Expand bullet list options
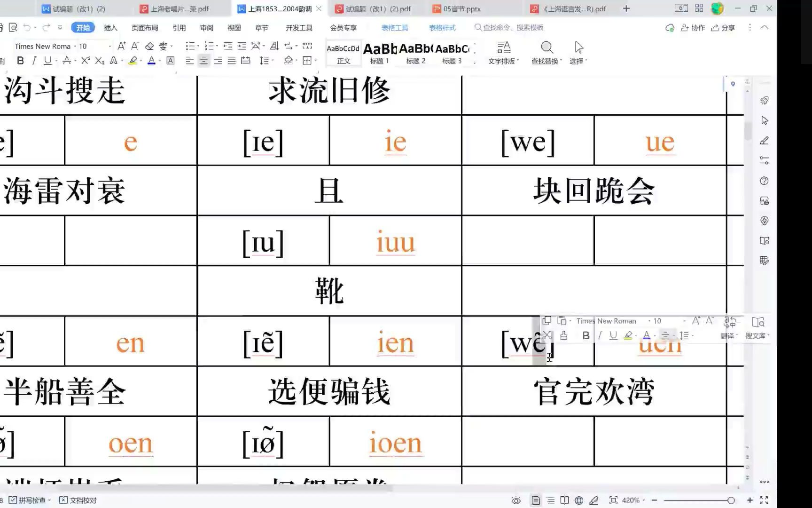 coord(198,46)
